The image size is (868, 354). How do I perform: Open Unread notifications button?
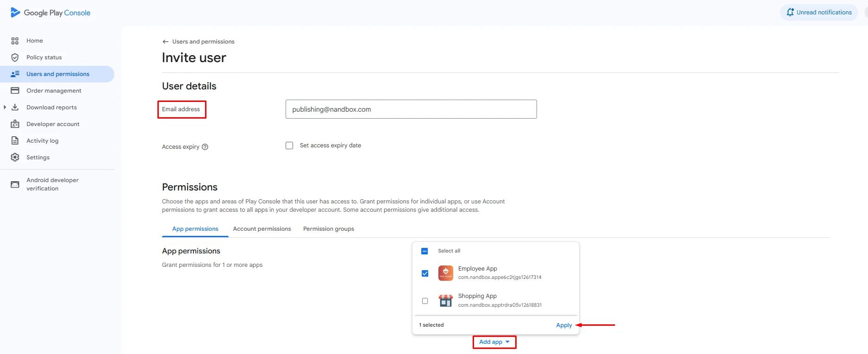819,13
